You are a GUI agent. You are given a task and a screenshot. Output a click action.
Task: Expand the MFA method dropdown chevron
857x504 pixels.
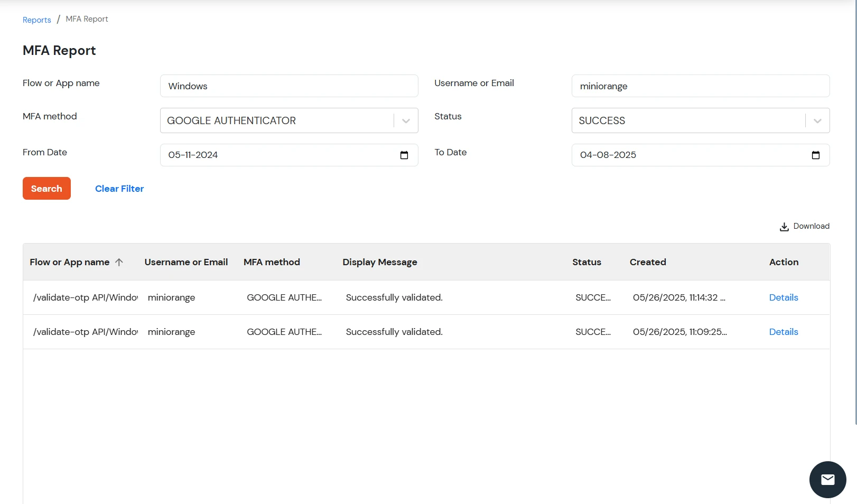coord(406,120)
